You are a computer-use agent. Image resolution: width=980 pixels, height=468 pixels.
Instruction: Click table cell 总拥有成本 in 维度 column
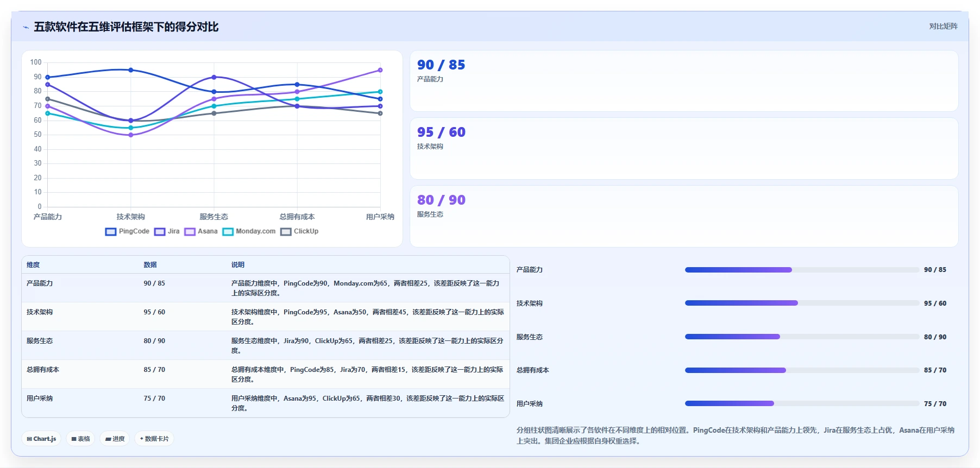pos(43,370)
